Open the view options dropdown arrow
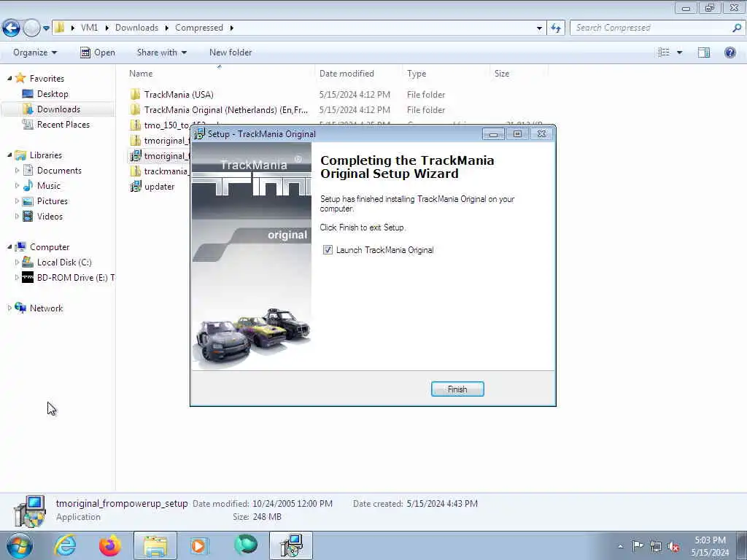The height and width of the screenshot is (560, 747). [x=679, y=52]
